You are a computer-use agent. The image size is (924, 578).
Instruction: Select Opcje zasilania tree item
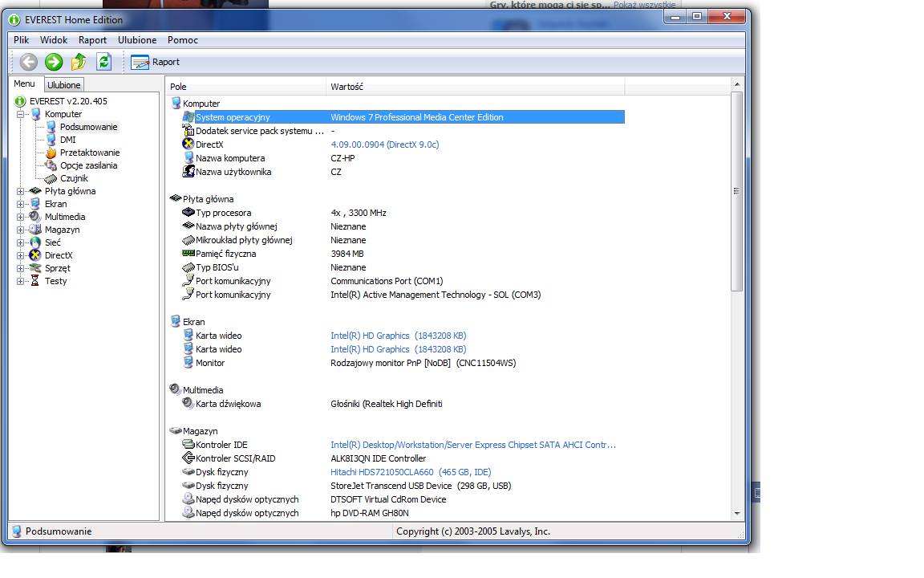pyautogui.click(x=88, y=165)
